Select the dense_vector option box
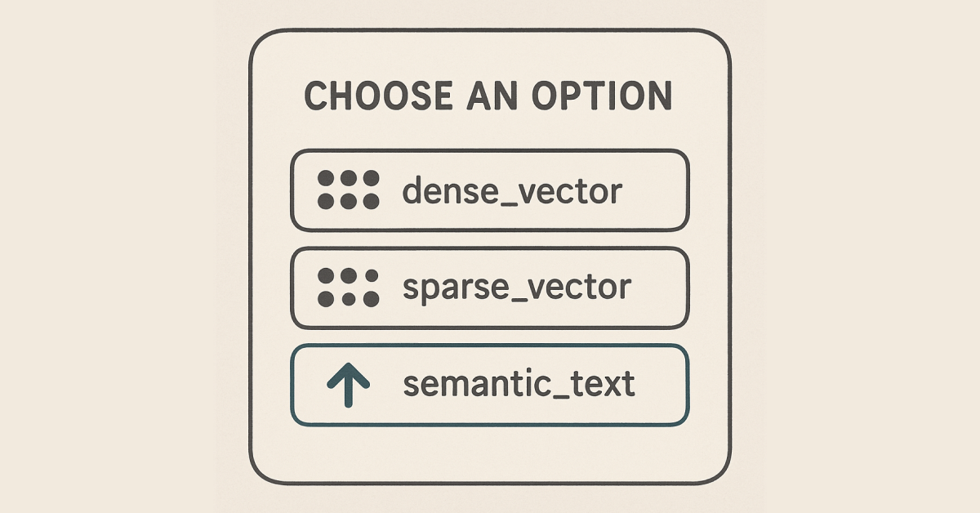Image resolution: width=980 pixels, height=513 pixels. [x=490, y=190]
